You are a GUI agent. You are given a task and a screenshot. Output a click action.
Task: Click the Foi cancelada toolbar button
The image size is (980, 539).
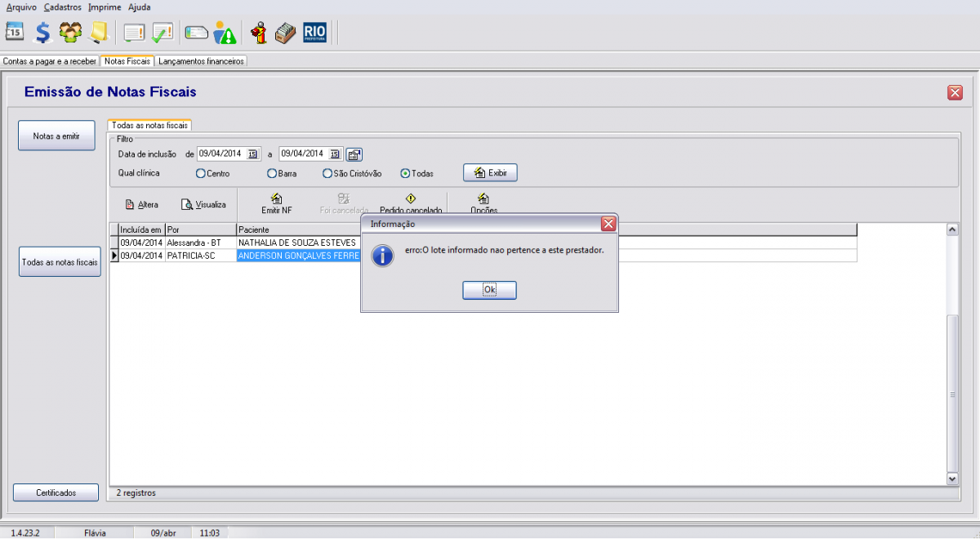[344, 203]
